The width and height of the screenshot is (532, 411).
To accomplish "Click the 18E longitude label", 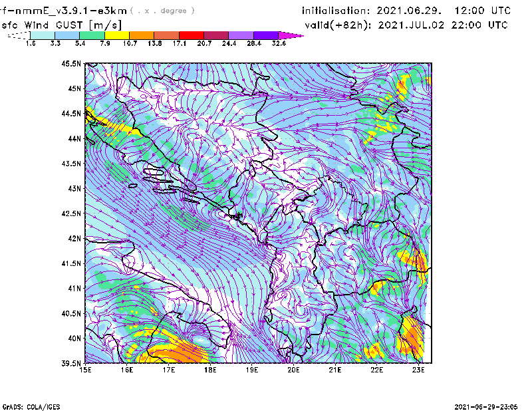I will click(210, 370).
